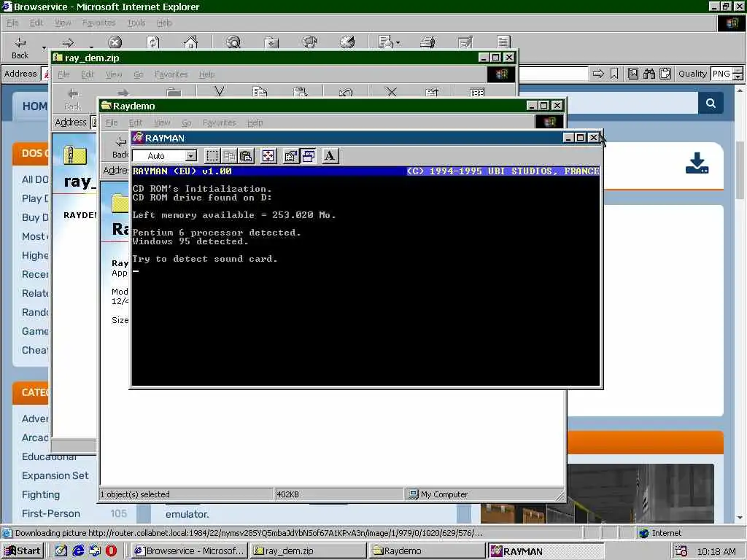Open the Back history dropdown arrow in Internet Explorer
The height and width of the screenshot is (560, 747).
[x=44, y=47]
